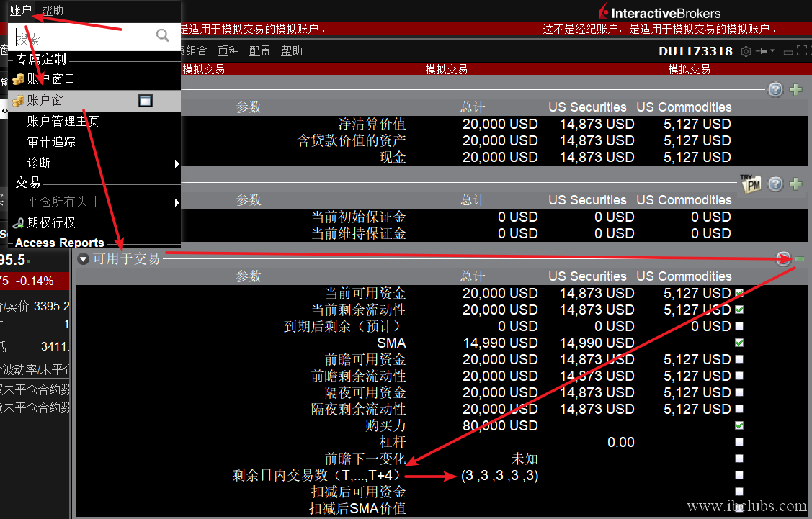Click the 平仓所有头寸 menu entry
The width and height of the screenshot is (812, 519).
(63, 202)
